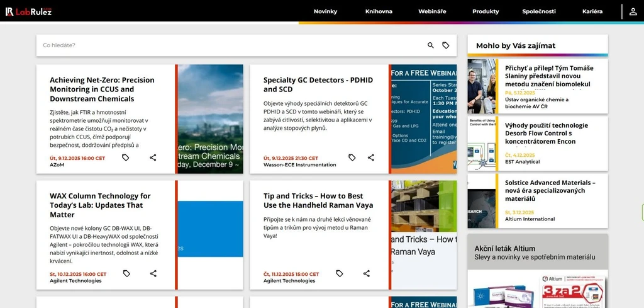This screenshot has width=644, height=308.
Task: Navigate to Společnosti
Action: tap(539, 11)
